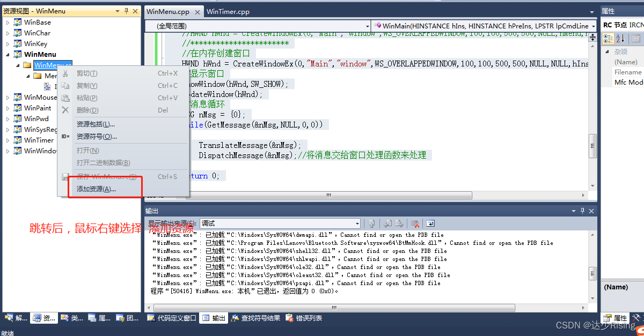644x336 pixels.
Task: Switch to the WinMenu.cpp editor tab
Action: (168, 11)
